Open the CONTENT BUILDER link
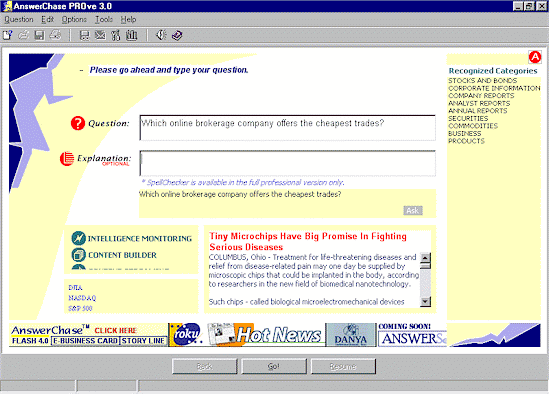Screen dimensions: 550x394 122,255
